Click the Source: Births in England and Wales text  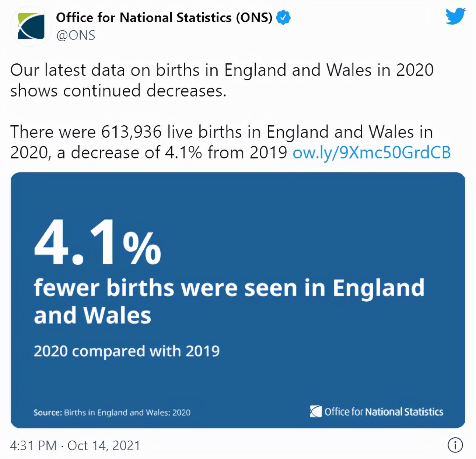112,412
